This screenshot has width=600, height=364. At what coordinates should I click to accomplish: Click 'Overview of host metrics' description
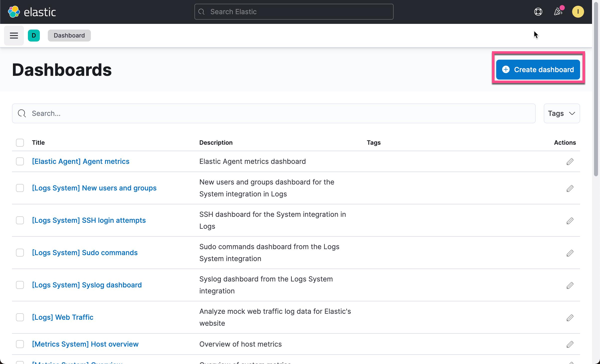click(240, 344)
